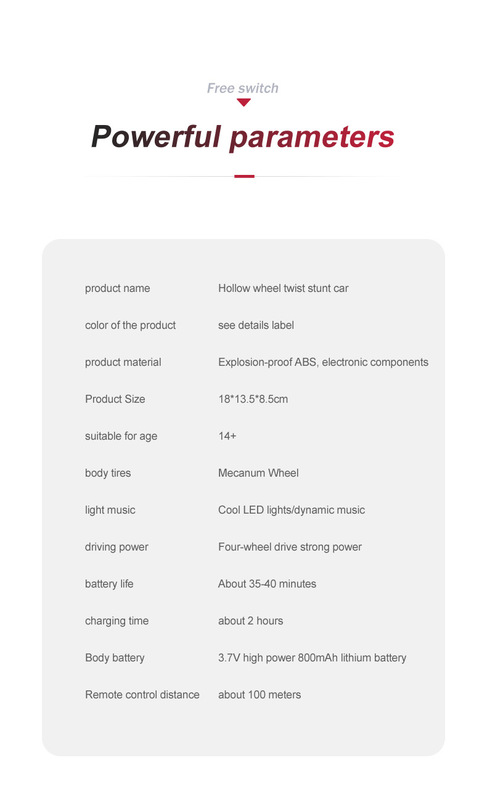Screen dimensions: 487x800
Task: Click the 'About 35-40 minutes' battery value
Action: point(267,584)
